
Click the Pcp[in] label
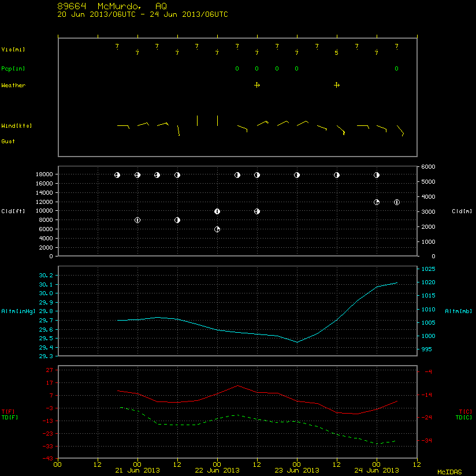pyautogui.click(x=13, y=69)
